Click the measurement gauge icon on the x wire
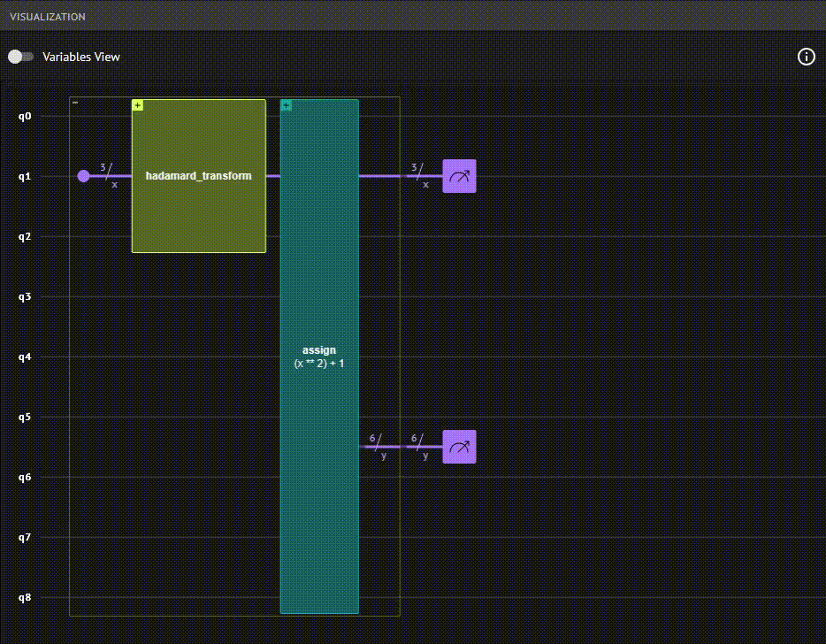The height and width of the screenshot is (644, 826). click(x=458, y=176)
